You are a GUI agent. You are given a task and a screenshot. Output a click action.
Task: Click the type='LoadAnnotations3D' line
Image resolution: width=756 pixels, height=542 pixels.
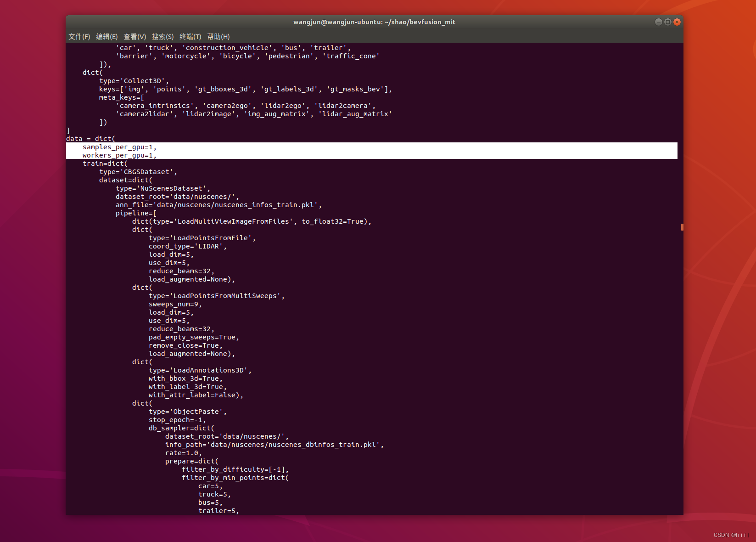[x=200, y=370]
